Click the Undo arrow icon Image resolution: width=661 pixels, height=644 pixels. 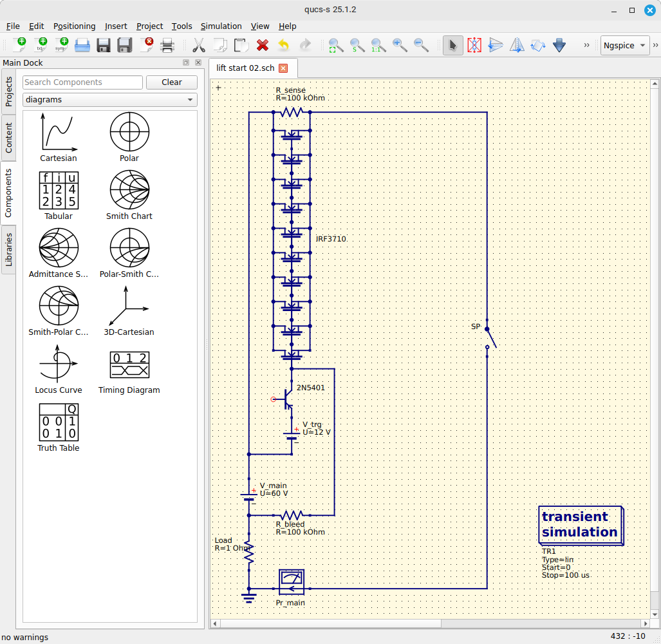tap(283, 45)
